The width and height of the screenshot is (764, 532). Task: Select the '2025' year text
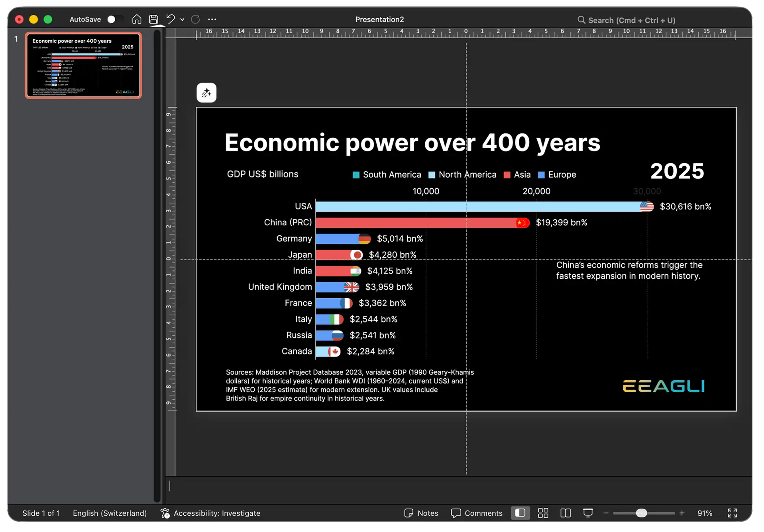tap(677, 171)
